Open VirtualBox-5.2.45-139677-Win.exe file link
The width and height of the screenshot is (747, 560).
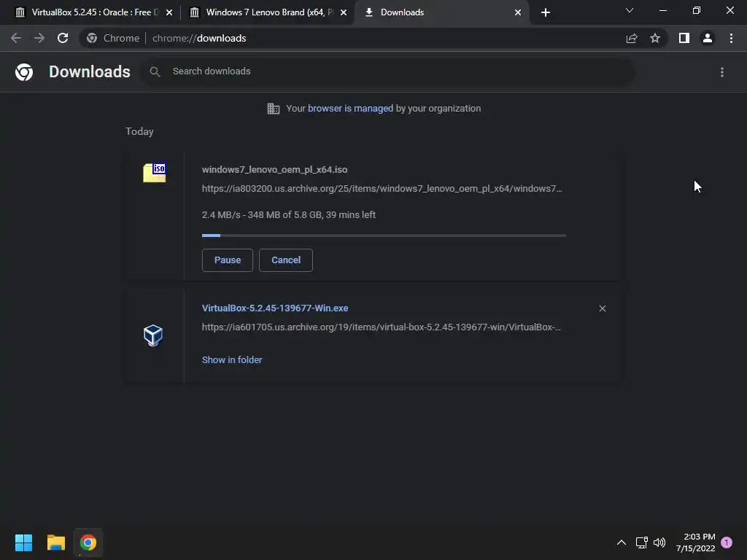275,308
